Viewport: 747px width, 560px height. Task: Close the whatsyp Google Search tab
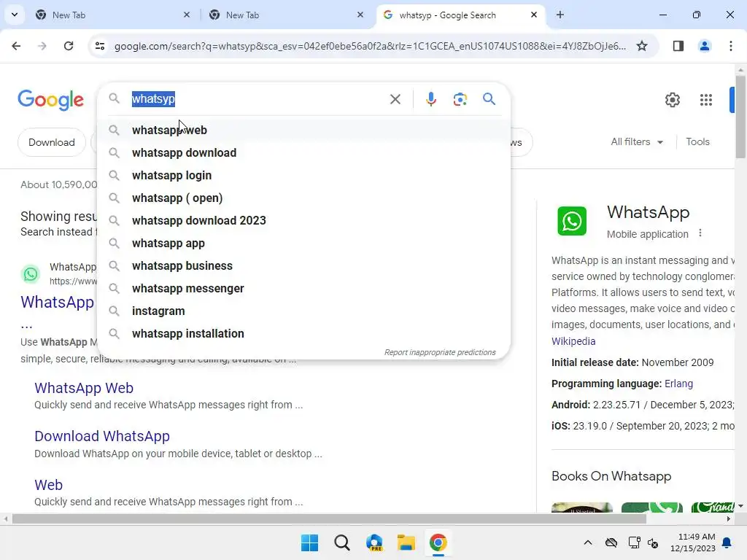533,15
